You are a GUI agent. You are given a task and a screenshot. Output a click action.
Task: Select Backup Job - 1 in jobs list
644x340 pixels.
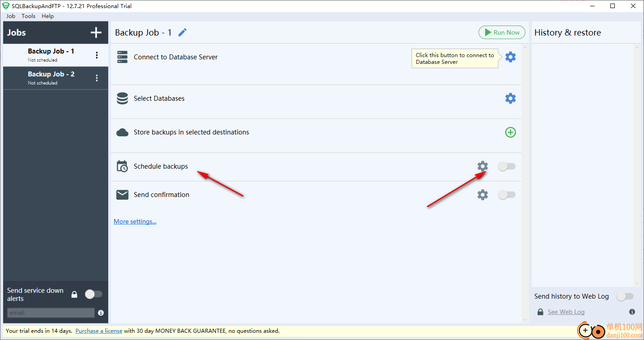(56, 55)
